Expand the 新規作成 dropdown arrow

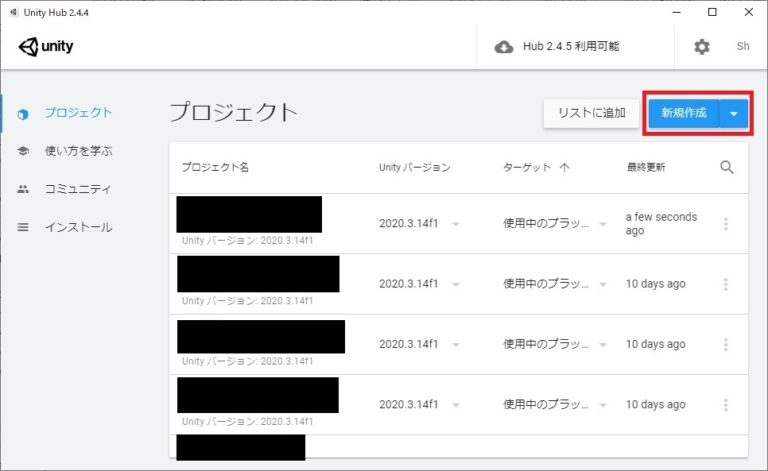734,114
